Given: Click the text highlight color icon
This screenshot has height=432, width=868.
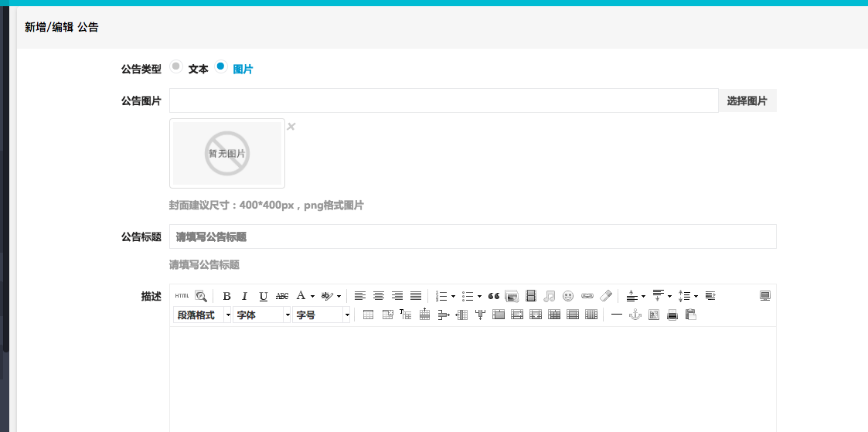Looking at the screenshot, I should pyautogui.click(x=327, y=296).
